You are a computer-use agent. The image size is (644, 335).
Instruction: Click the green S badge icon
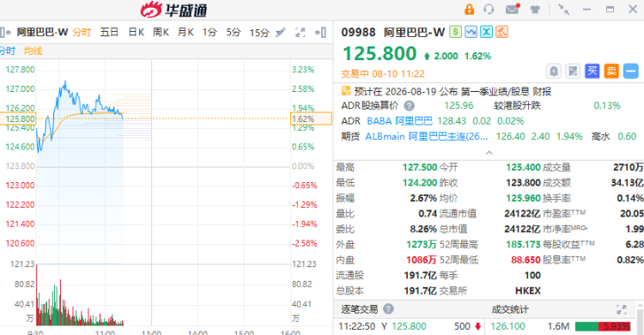[455, 32]
